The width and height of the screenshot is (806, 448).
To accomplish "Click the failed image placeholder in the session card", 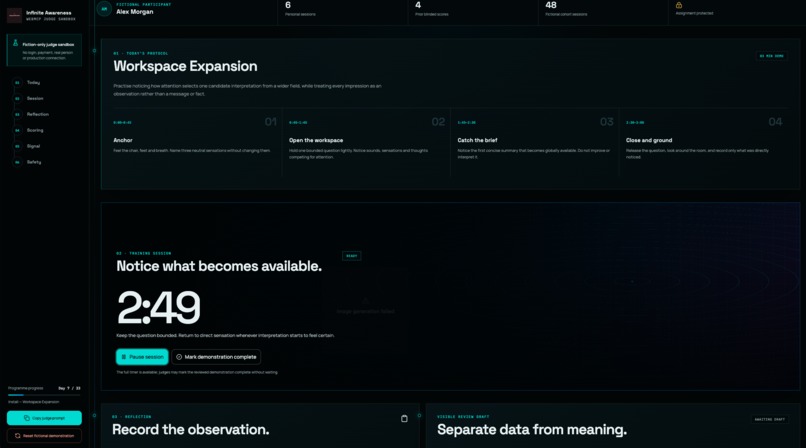I will [365, 306].
